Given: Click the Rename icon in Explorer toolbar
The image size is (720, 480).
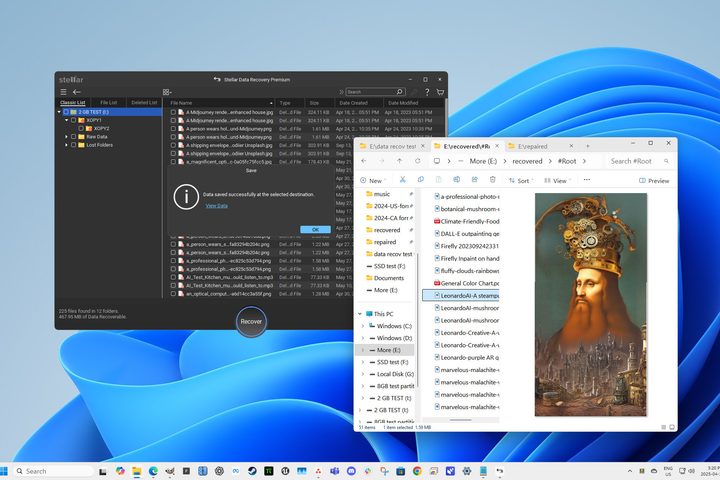Looking at the screenshot, I should click(x=456, y=180).
